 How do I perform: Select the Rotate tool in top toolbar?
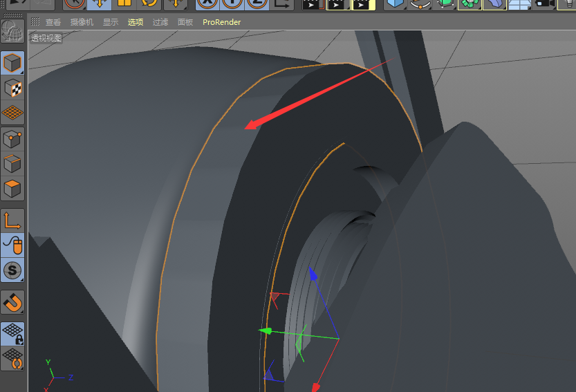pyautogui.click(x=149, y=3)
